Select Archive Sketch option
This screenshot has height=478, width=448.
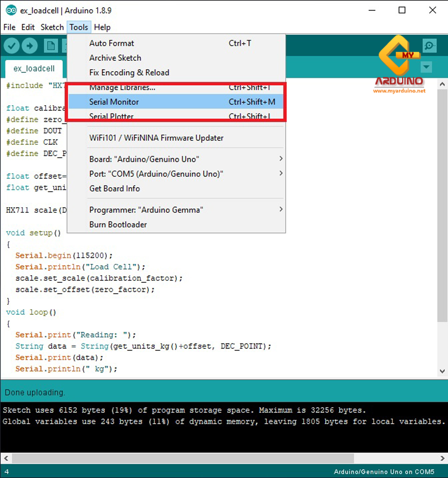(115, 58)
